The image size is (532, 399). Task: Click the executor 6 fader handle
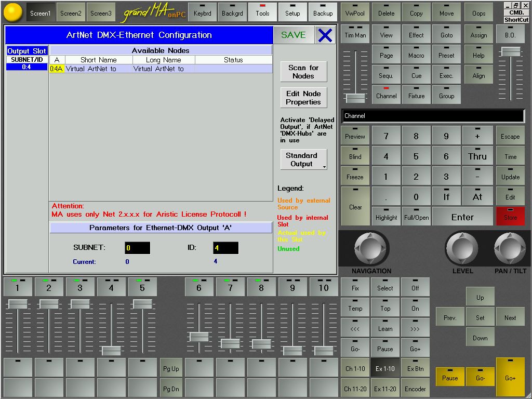tap(199, 337)
